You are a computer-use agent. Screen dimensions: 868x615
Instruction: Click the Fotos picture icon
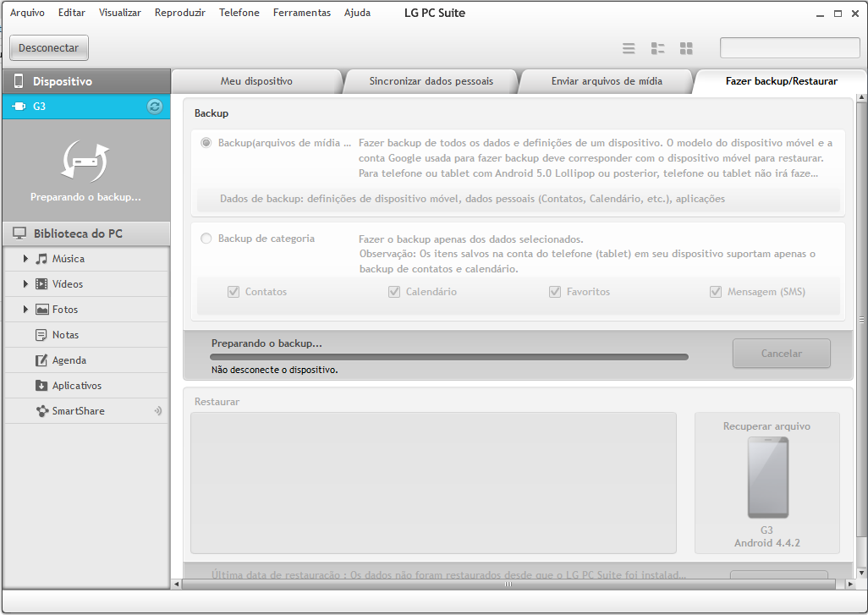coord(41,310)
